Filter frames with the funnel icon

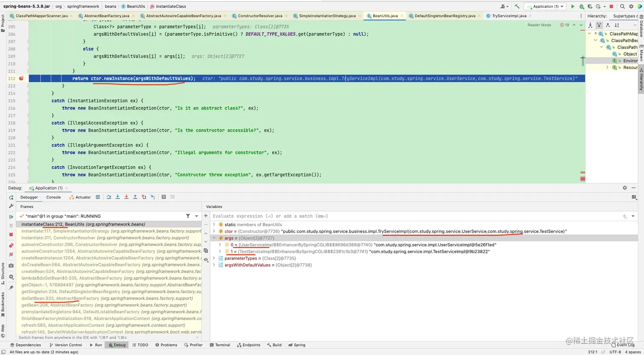(x=188, y=216)
